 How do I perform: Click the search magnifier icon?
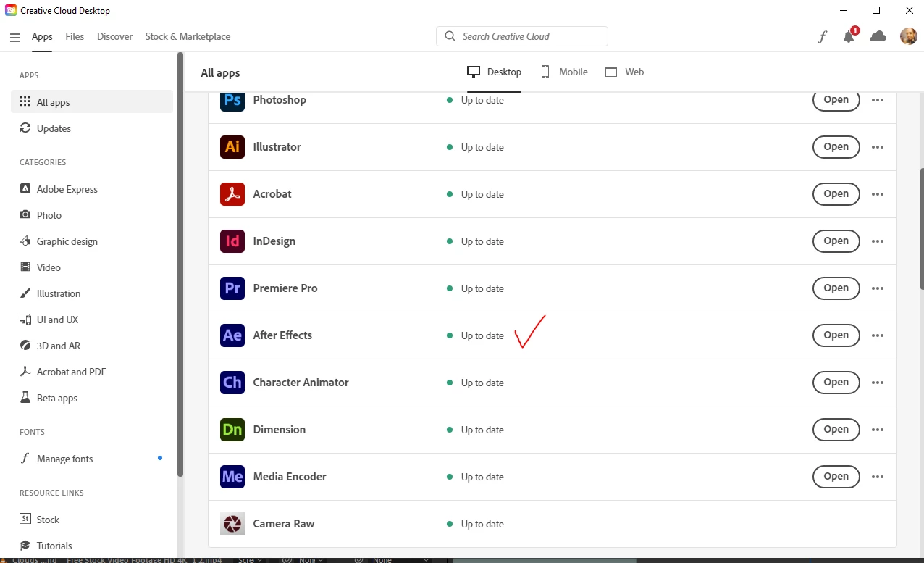(450, 36)
